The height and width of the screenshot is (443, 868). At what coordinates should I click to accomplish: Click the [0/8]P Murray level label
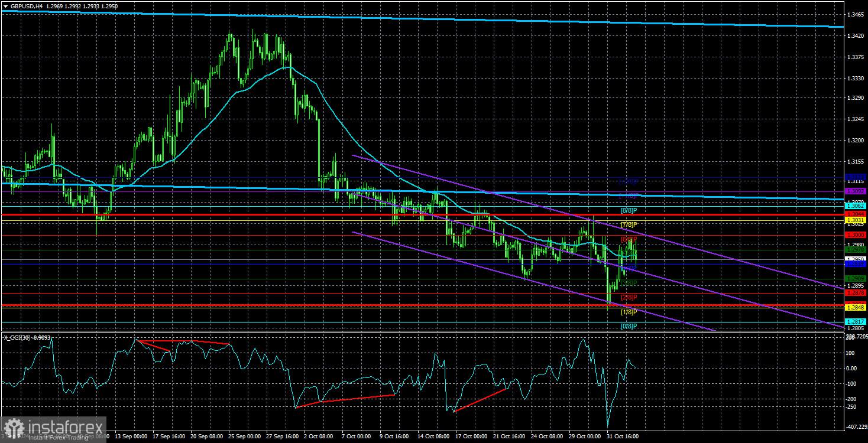tap(629, 326)
